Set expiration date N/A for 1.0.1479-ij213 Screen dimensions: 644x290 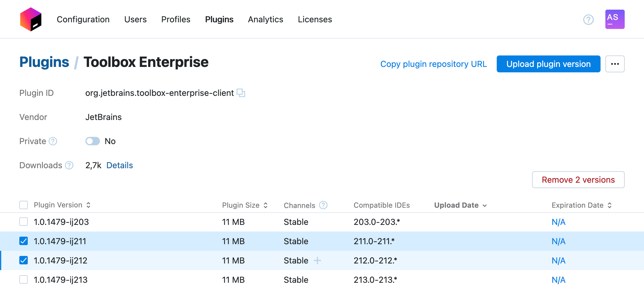coord(558,280)
